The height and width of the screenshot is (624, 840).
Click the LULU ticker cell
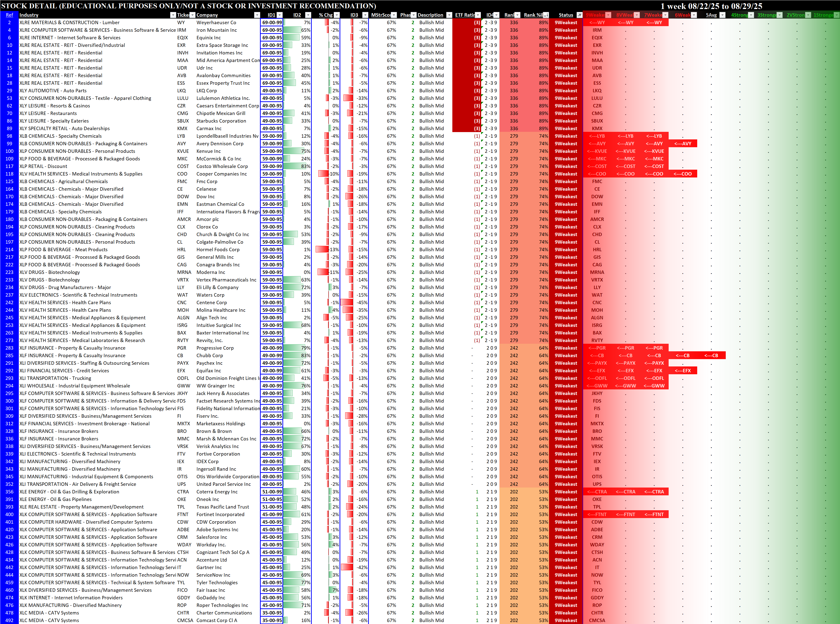click(182, 98)
